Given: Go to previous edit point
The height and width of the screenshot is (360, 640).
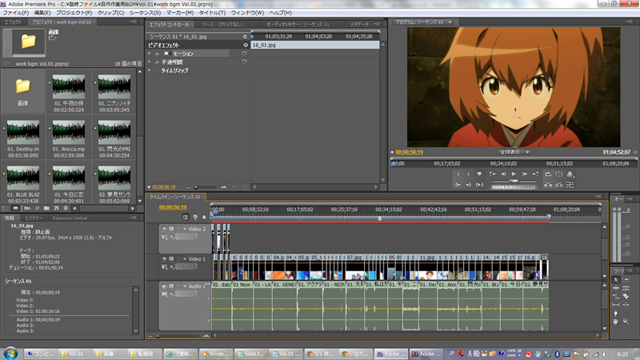Looking at the screenshot, I should 493,174.
